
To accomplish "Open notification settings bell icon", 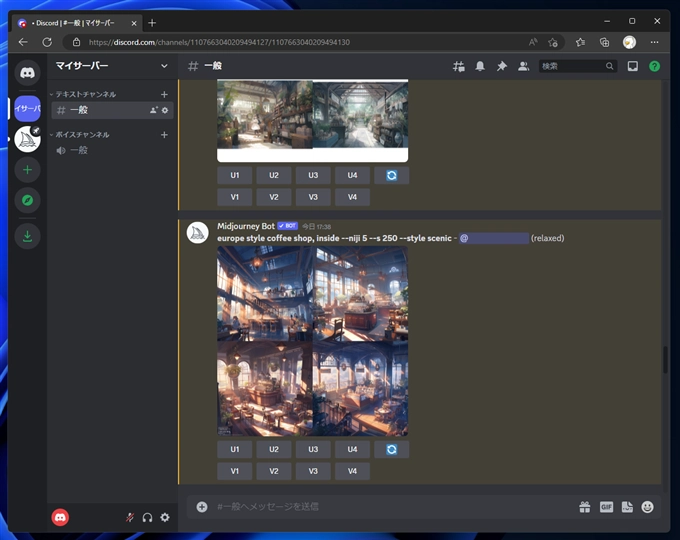I will pos(480,66).
